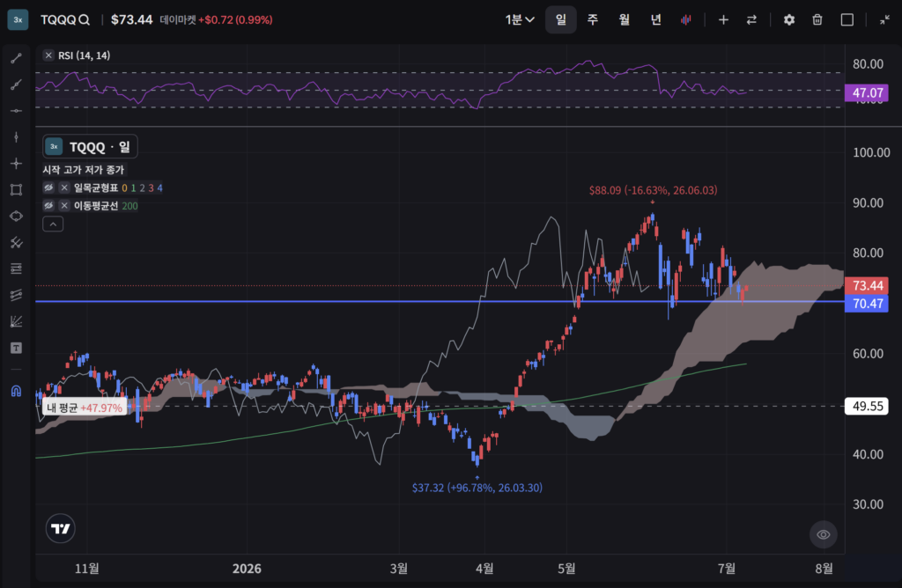Image resolution: width=902 pixels, height=588 pixels.
Task: Open chart settings gear
Action: 788,19
